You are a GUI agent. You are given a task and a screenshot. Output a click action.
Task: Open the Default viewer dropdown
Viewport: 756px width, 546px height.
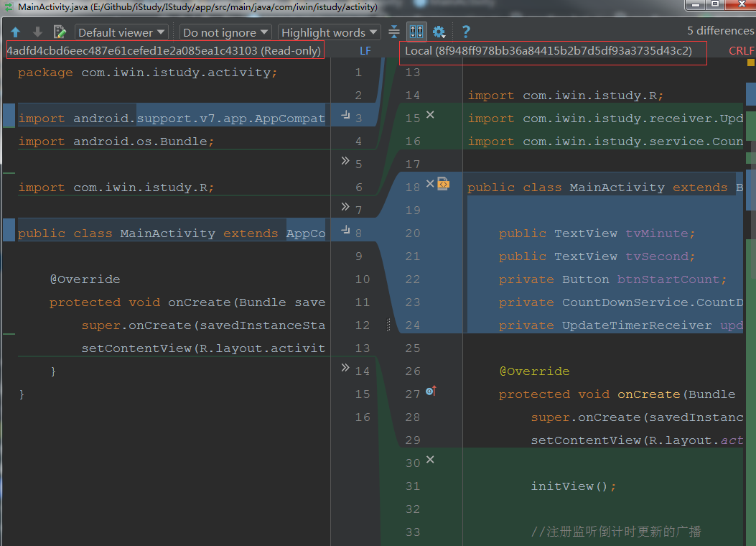[x=121, y=32]
